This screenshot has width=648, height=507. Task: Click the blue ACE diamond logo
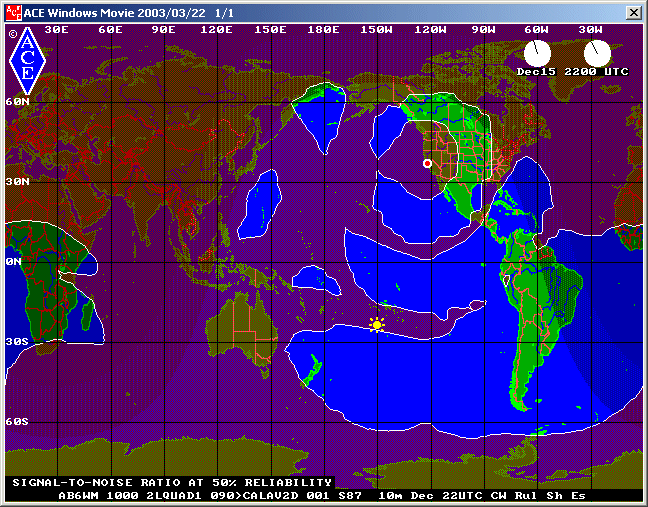[x=27, y=61]
